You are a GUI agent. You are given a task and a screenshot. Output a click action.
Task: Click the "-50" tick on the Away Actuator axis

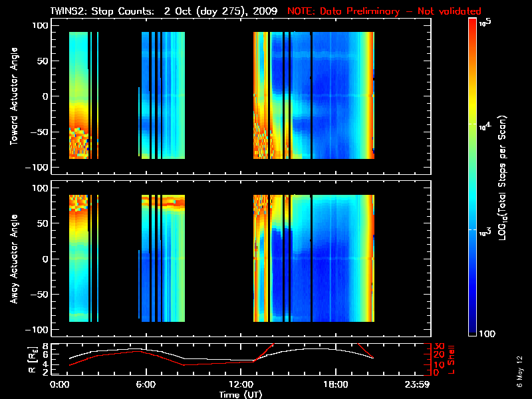pyautogui.click(x=40, y=295)
